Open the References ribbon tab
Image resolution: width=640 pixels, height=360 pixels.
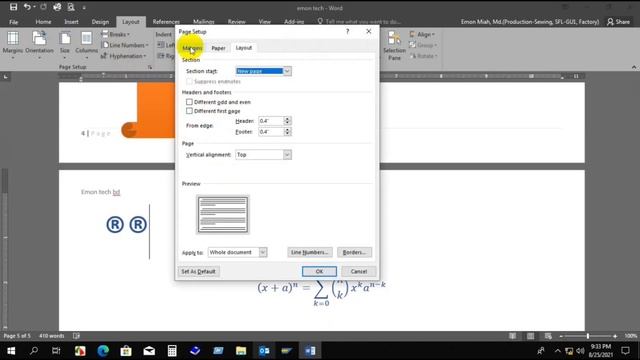(166, 22)
